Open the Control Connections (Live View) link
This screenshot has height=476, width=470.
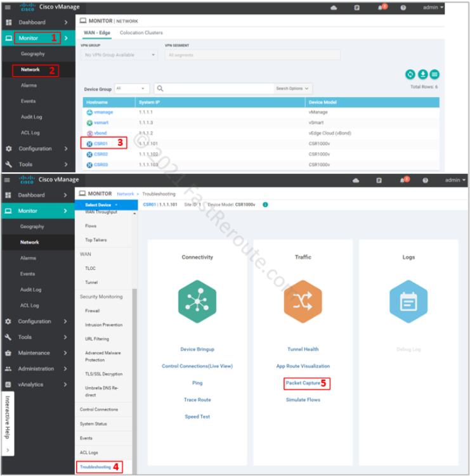(x=197, y=366)
